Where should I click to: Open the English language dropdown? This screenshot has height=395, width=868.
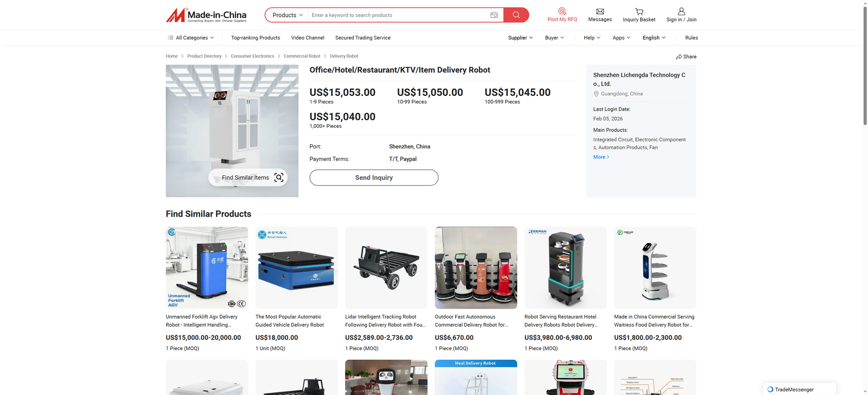[x=654, y=38]
